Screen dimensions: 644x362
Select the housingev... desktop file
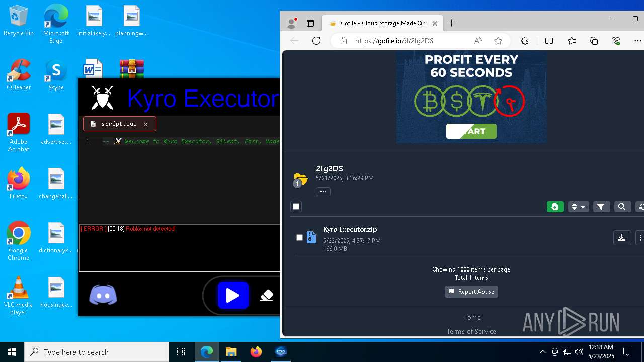[56, 292]
